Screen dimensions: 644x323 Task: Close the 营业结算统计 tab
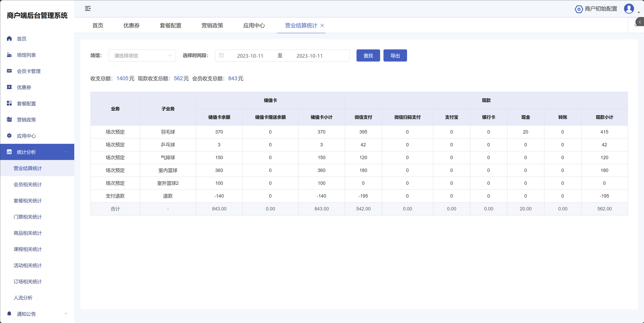point(322,25)
